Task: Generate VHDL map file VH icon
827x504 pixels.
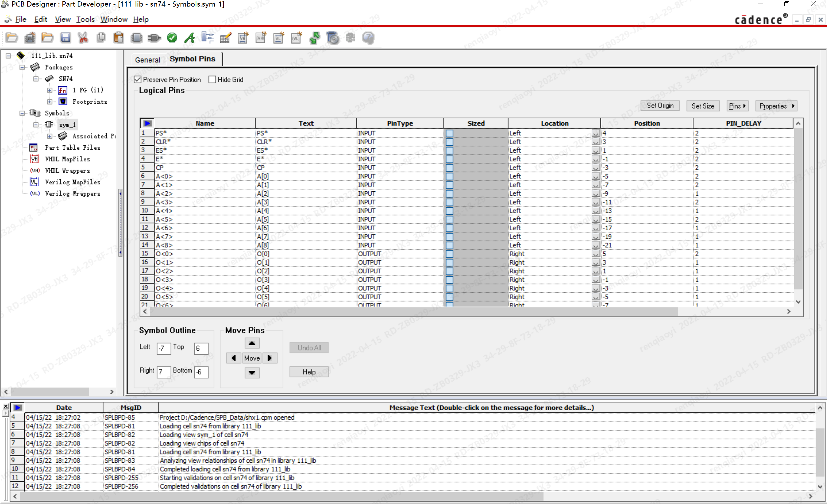Action: [x=243, y=38]
